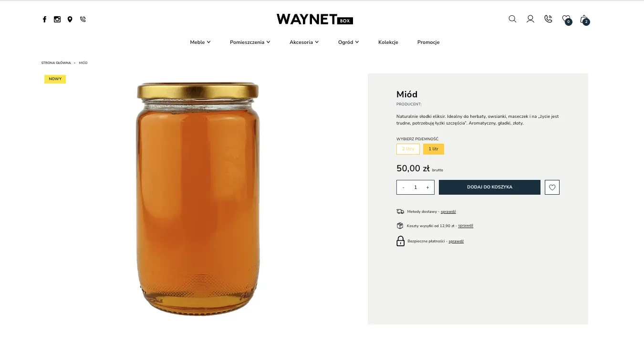Open the Facebook page icon

[x=44, y=20]
